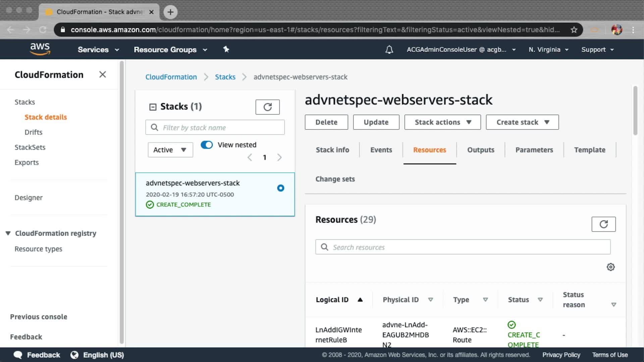644x362 pixels.
Task: Click the AWS logo home icon
Action: (x=40, y=49)
